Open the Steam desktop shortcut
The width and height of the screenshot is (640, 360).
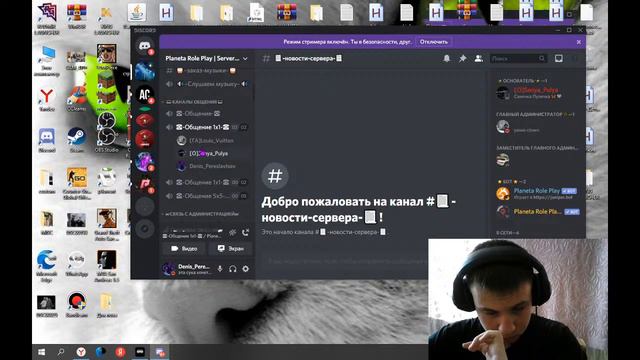[76, 140]
